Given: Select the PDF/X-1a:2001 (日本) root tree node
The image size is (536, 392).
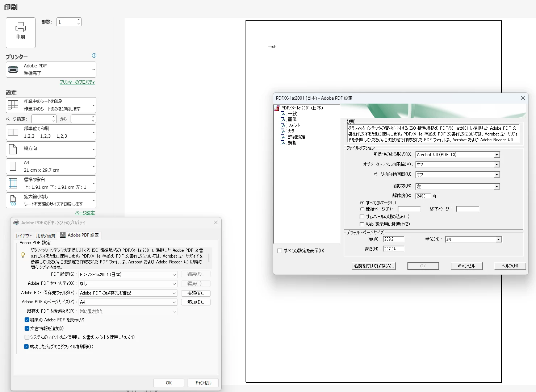Looking at the screenshot, I should pyautogui.click(x=302, y=108).
